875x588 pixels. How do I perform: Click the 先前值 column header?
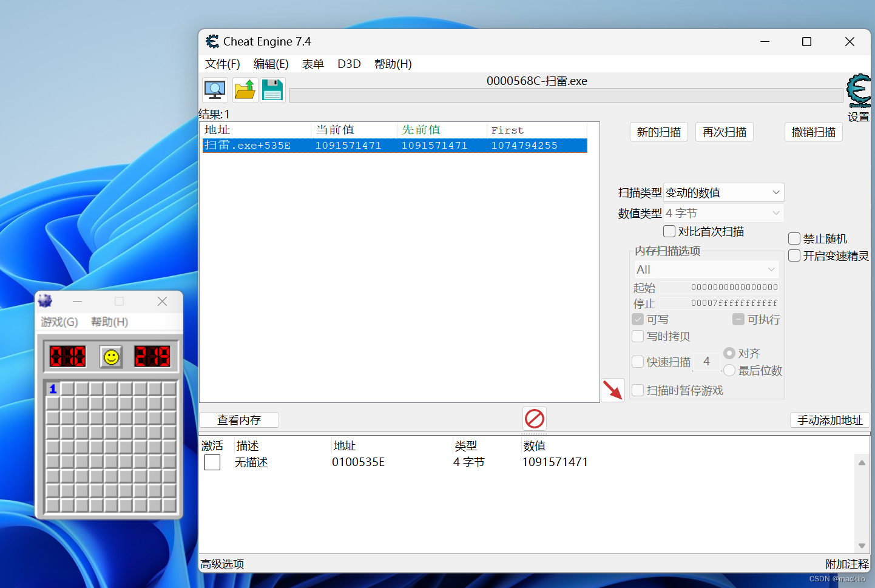[x=442, y=130]
